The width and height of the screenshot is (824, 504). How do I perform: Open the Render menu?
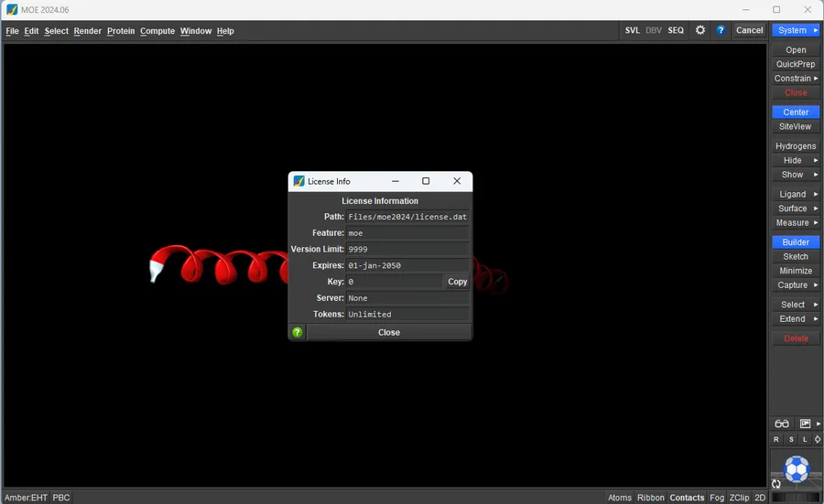click(87, 31)
